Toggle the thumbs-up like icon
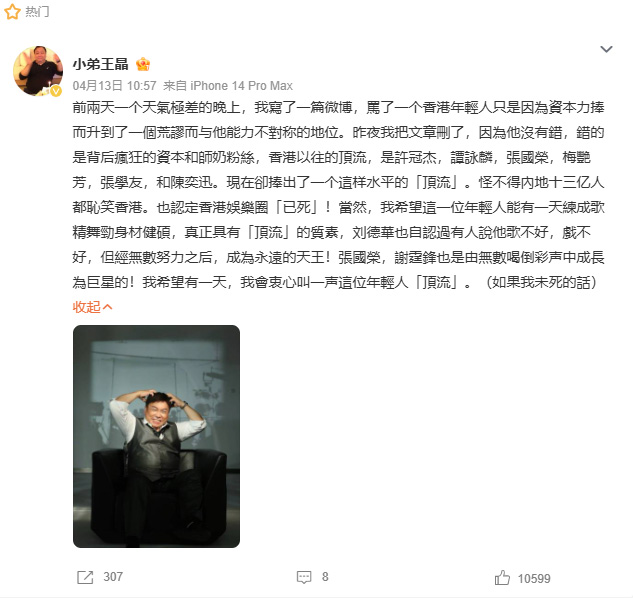633x598 pixels. [x=502, y=578]
